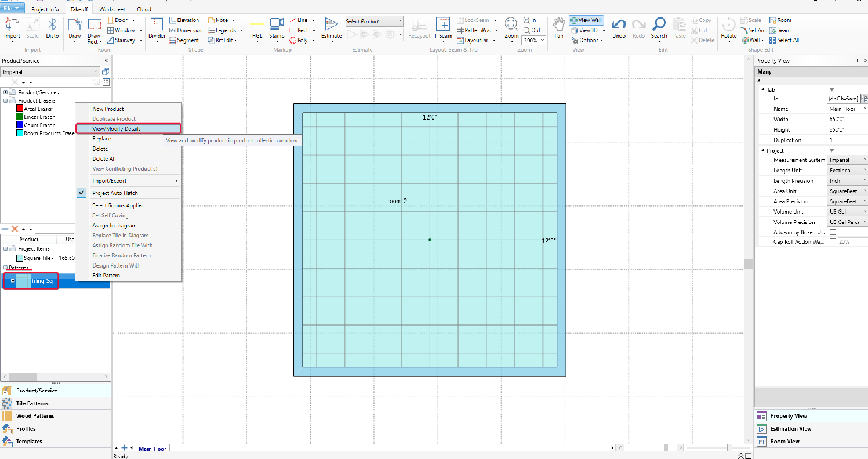Switch to the Cloud tab
The width and height of the screenshot is (868, 459).
(144, 9)
